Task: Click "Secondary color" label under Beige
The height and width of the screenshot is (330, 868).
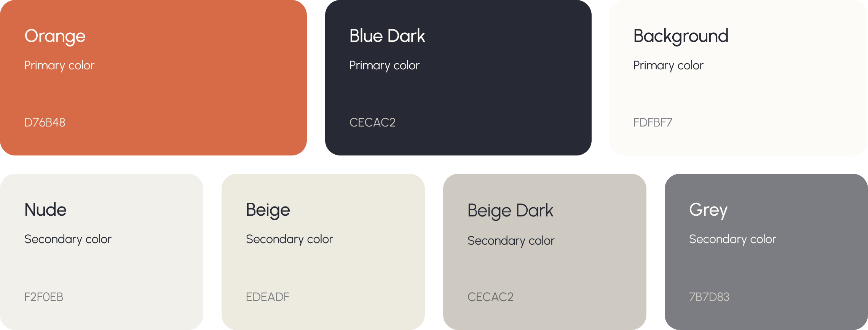Action: 289,239
